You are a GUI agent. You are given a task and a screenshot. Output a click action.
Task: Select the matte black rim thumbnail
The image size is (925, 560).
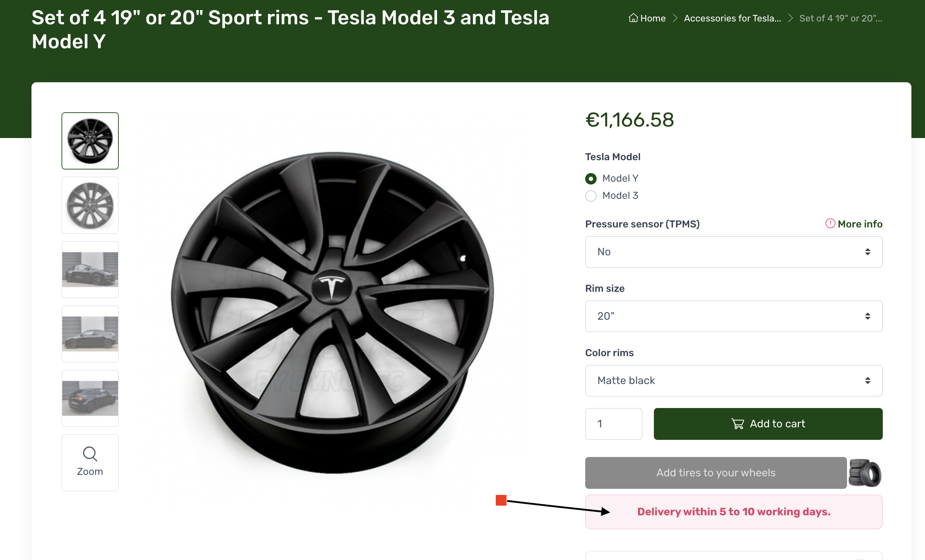(90, 141)
